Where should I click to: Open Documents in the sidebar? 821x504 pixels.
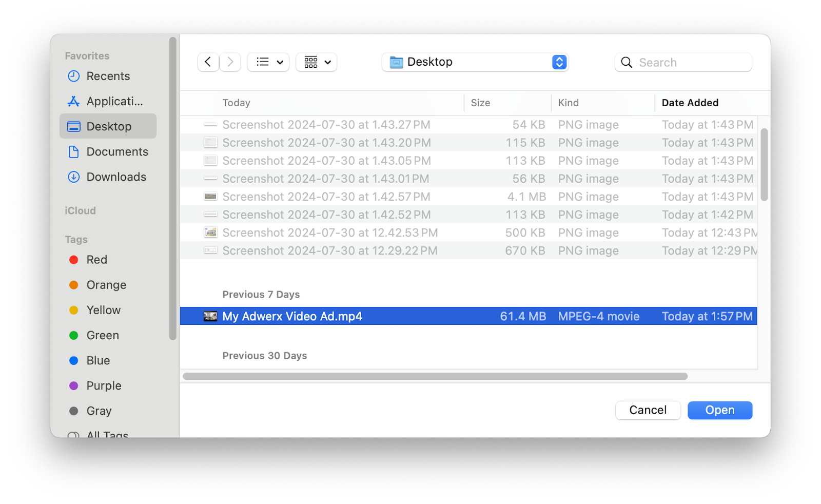tap(108, 151)
